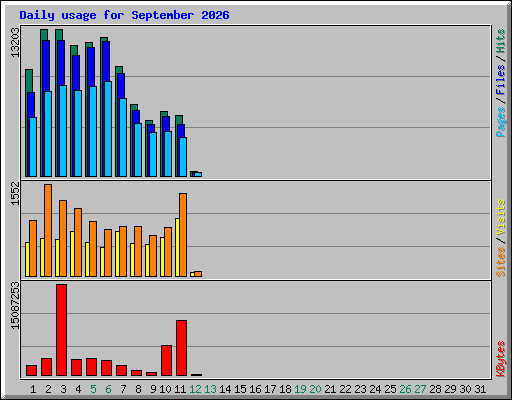
Task: Click the cyan Pages bar for day 3
Action: (x=63, y=131)
